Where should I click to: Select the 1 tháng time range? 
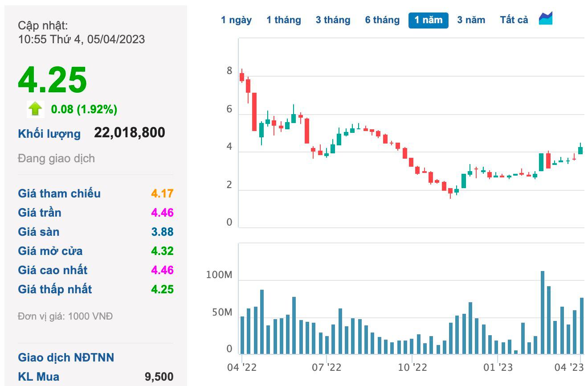click(284, 20)
